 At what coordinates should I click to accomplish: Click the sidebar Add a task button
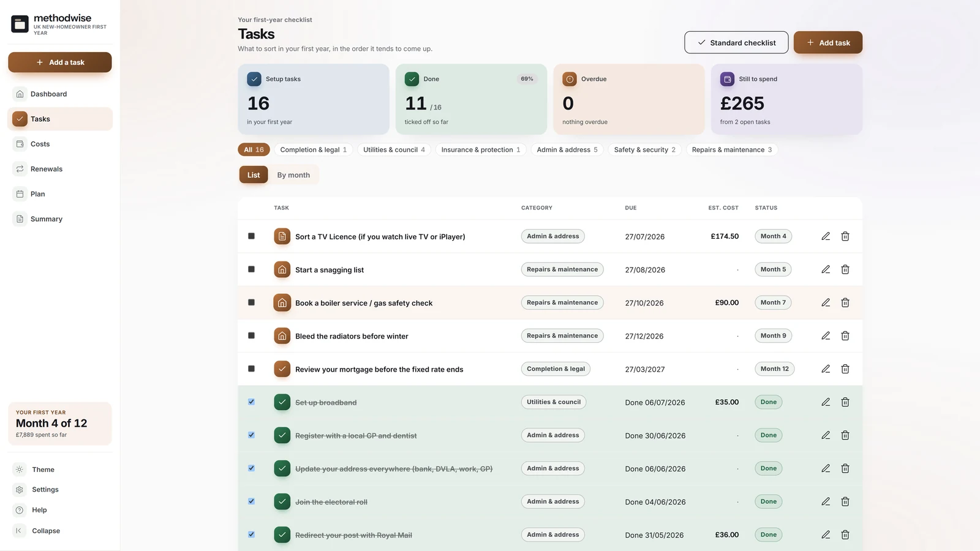click(60, 62)
